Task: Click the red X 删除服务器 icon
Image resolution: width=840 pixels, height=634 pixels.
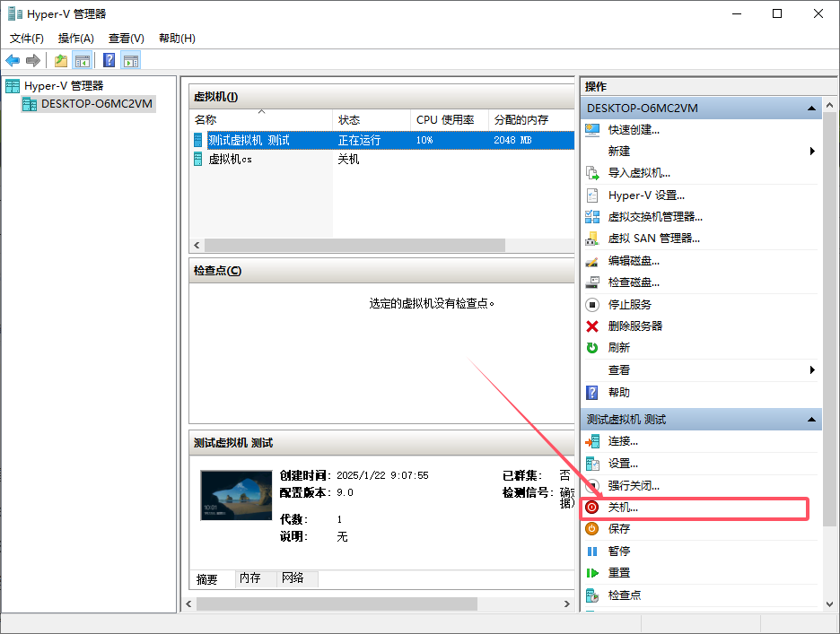Action: coord(592,326)
